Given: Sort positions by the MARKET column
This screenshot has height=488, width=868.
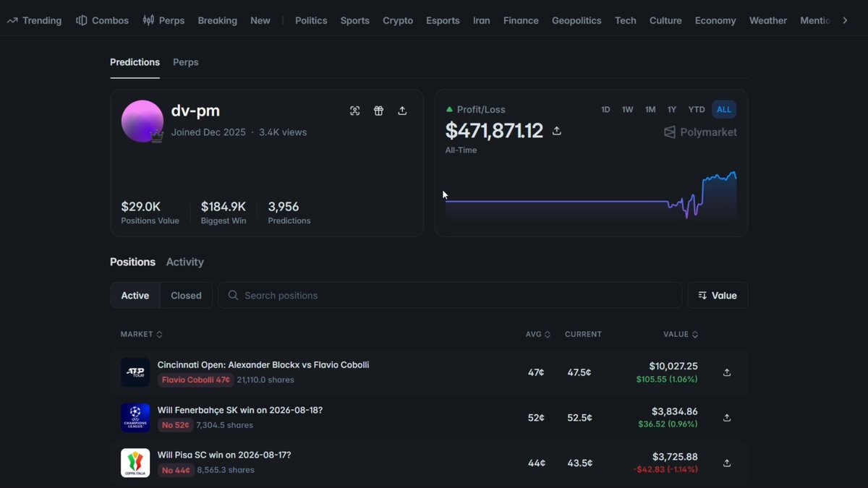Looking at the screenshot, I should (142, 334).
